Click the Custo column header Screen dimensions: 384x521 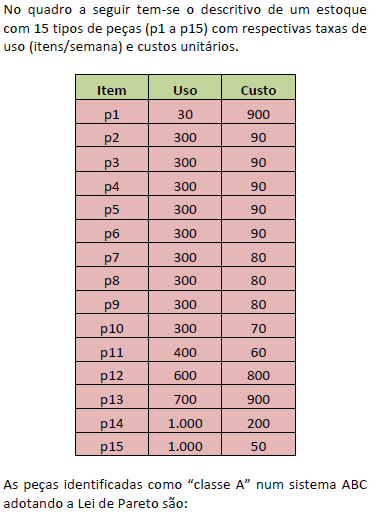point(258,87)
